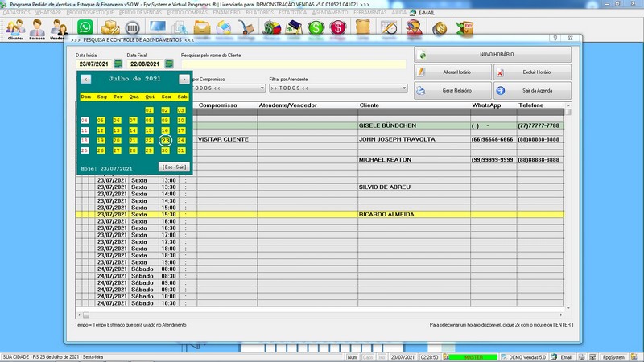The image size is (644, 362).
Task: Click the document search magnifier toolbar icon
Action: [180, 28]
